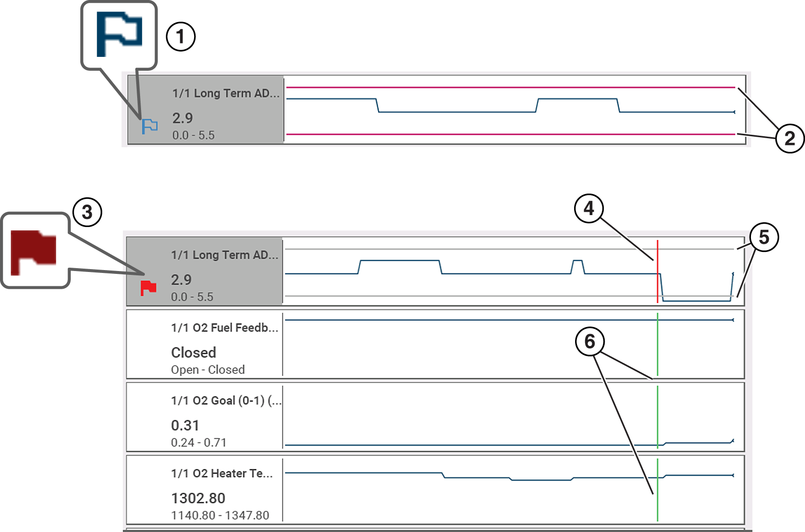Click the 0.31 O2 Goal value
The height and width of the screenshot is (532, 805).
tap(185, 425)
